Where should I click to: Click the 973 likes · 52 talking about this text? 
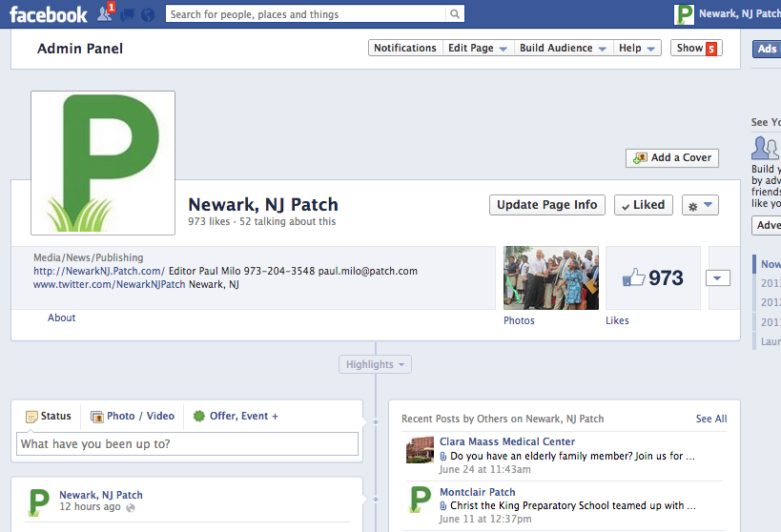pyautogui.click(x=262, y=221)
